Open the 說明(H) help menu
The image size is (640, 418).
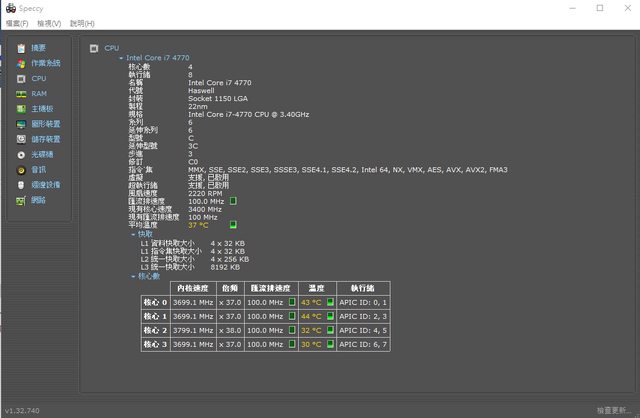[x=83, y=22]
